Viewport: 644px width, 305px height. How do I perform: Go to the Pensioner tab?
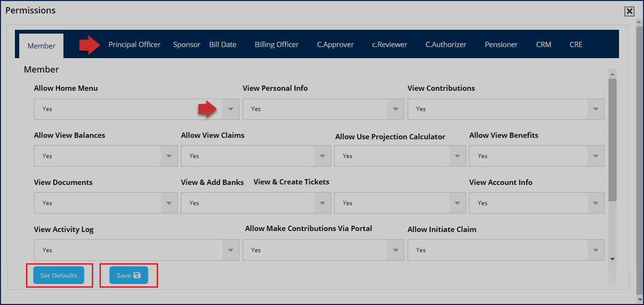coord(501,45)
